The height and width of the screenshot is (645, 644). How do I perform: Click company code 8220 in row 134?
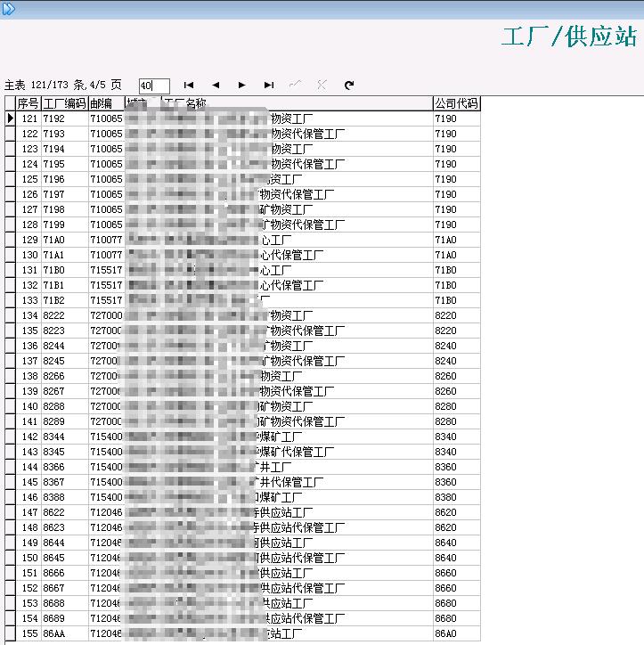pos(445,315)
